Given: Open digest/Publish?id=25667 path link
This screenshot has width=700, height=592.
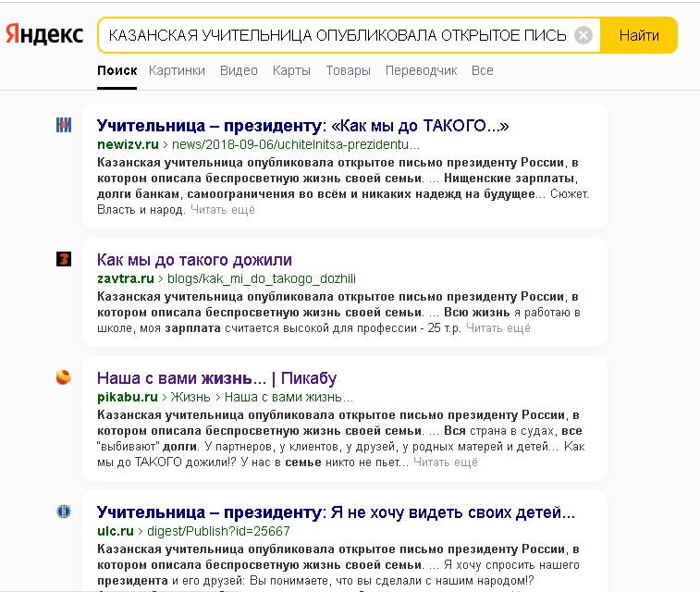Looking at the screenshot, I should [x=218, y=531].
